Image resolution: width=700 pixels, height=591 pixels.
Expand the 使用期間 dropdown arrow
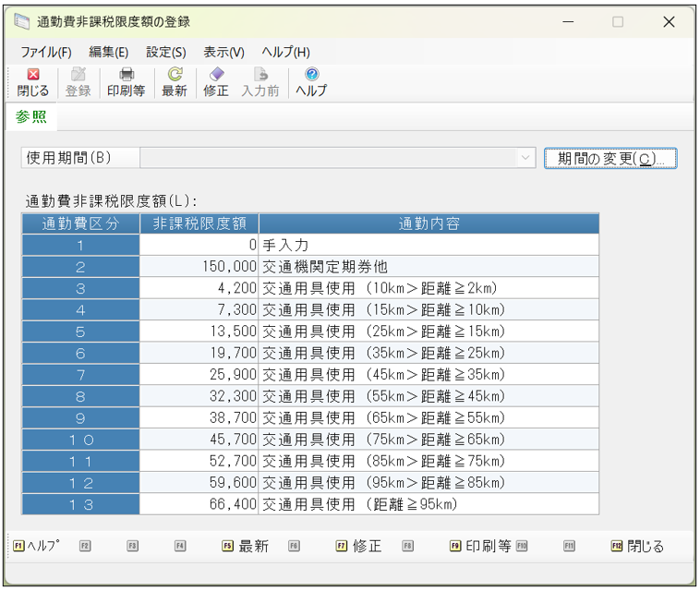(526, 158)
